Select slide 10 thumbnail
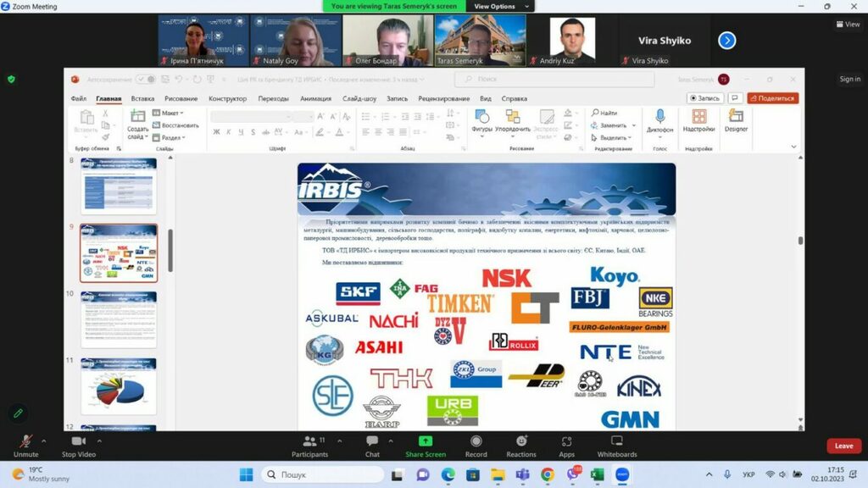 119,319
